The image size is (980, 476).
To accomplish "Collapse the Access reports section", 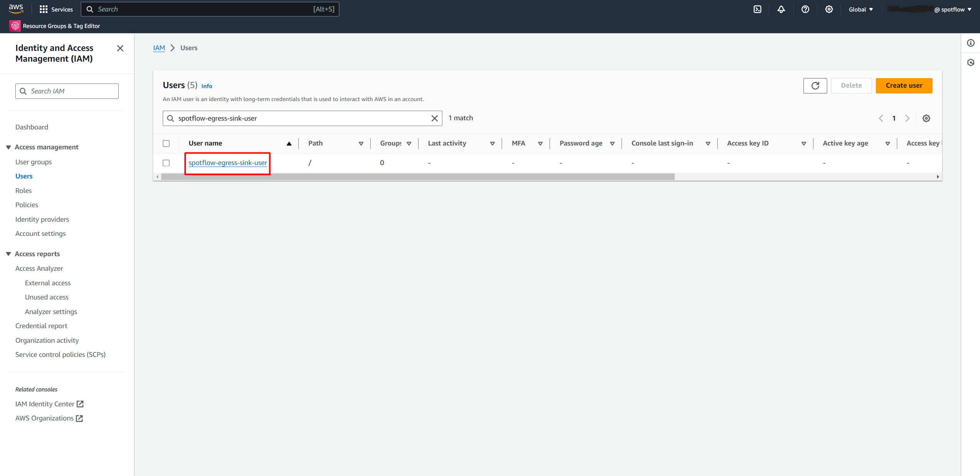I will point(8,254).
